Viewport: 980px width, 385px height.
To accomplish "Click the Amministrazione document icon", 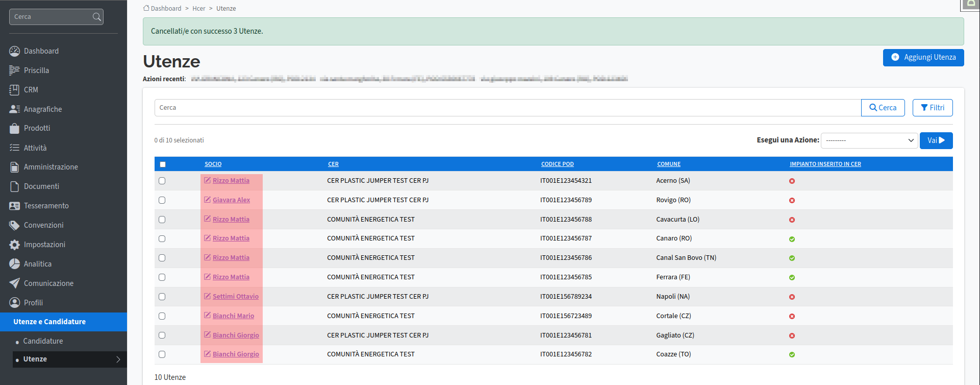I will click(x=14, y=167).
